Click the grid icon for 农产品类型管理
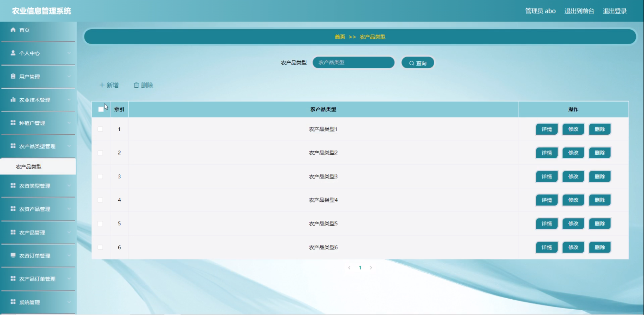Screen dimensions: 644x315 (x=13, y=146)
